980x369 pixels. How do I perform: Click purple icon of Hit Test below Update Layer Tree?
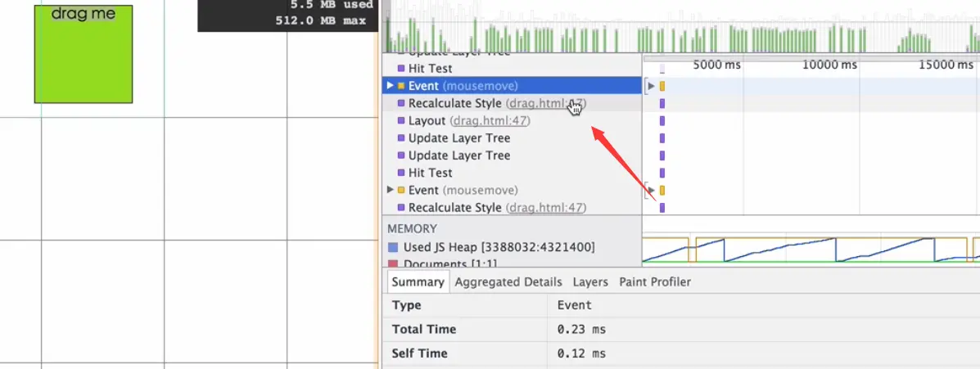point(401,173)
